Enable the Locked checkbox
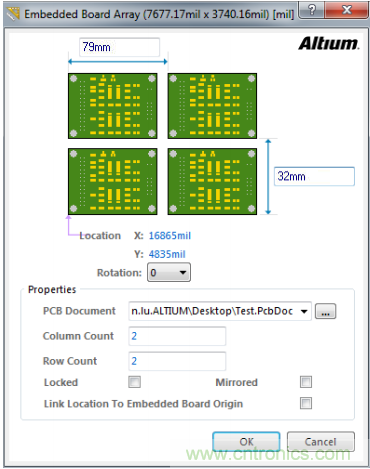This screenshot has height=469, width=370. point(135,382)
